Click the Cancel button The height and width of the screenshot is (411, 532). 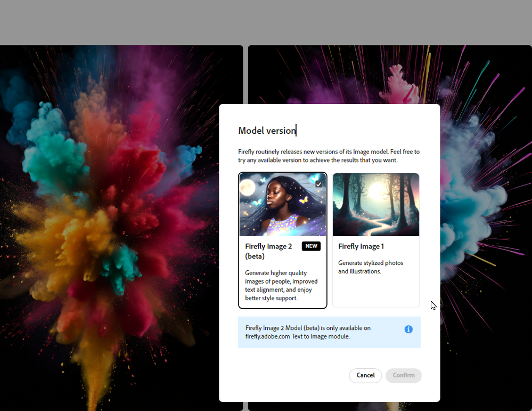365,375
